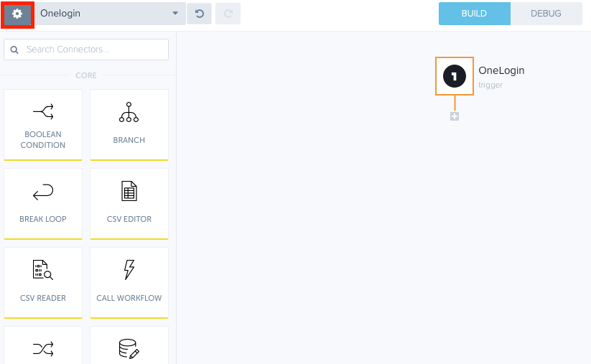591x364 pixels.
Task: Select the Branch connector
Action: click(129, 125)
